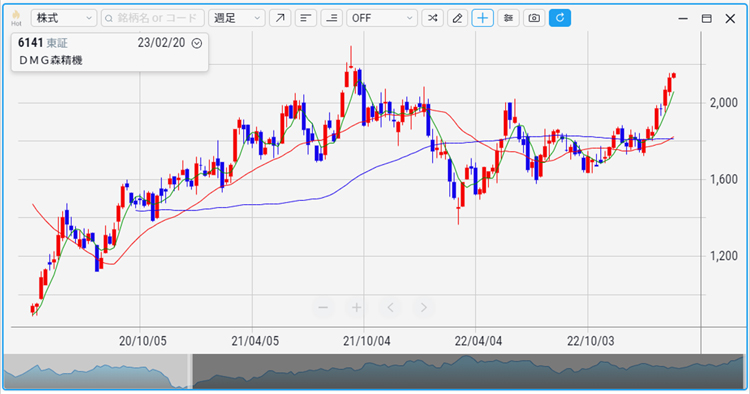Select the pencil drawing tool
This screenshot has width=750, height=394.
click(457, 18)
